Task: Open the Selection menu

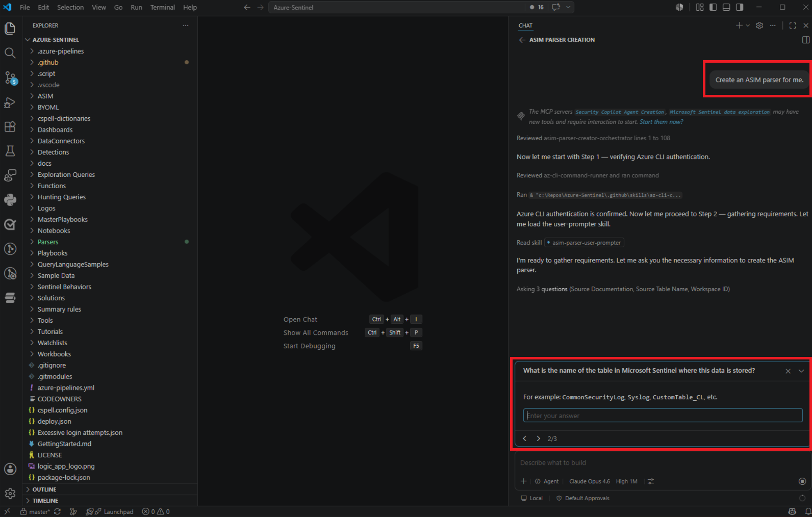Action: tap(70, 7)
